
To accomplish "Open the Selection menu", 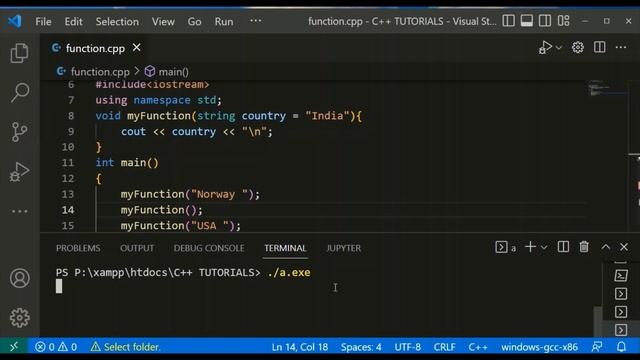I will [x=117, y=21].
